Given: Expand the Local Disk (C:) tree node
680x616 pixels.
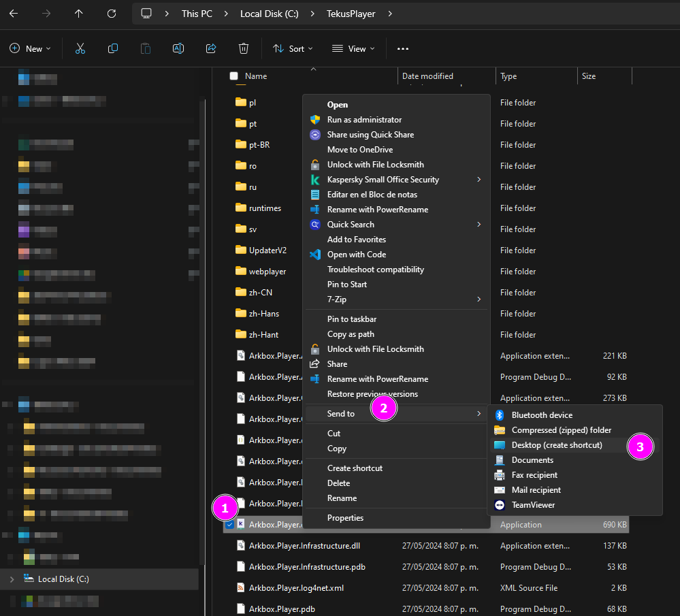Looking at the screenshot, I should pyautogui.click(x=11, y=579).
